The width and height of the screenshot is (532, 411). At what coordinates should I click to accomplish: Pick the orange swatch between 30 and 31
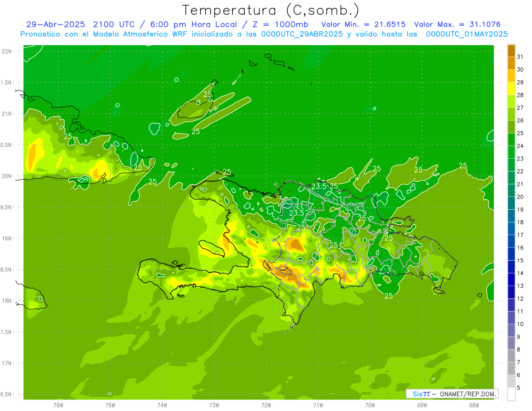point(511,63)
